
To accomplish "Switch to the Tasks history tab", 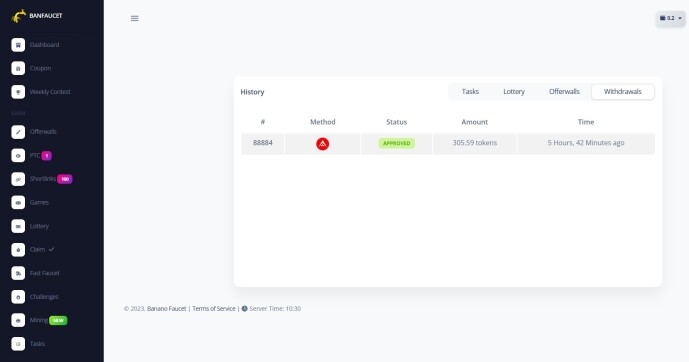I will [x=470, y=91].
